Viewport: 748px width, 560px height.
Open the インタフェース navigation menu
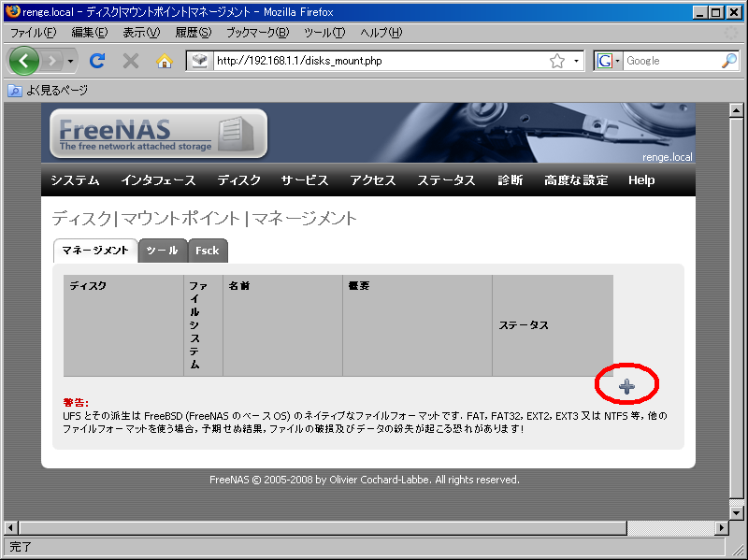point(158,180)
